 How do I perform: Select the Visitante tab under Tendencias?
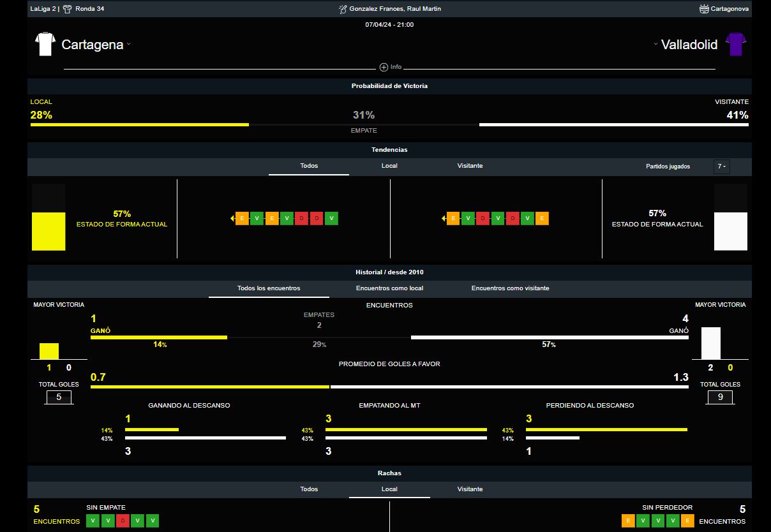pyautogui.click(x=470, y=166)
